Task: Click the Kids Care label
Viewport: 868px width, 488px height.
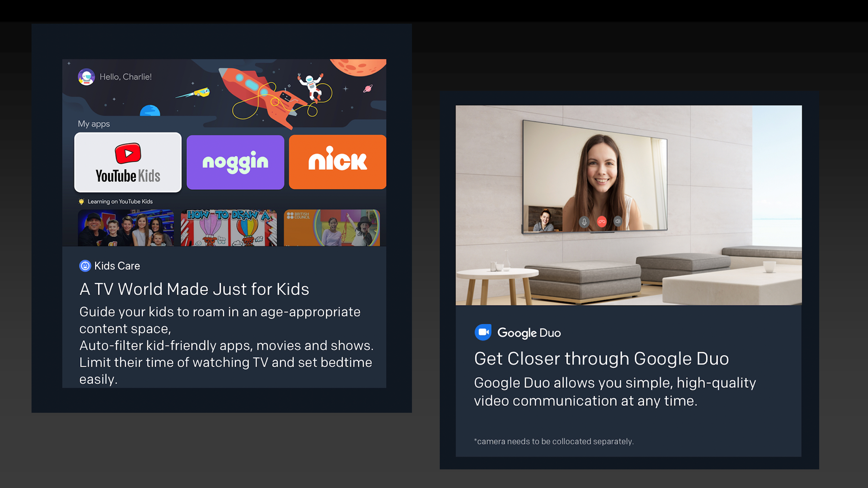Action: [117, 266]
